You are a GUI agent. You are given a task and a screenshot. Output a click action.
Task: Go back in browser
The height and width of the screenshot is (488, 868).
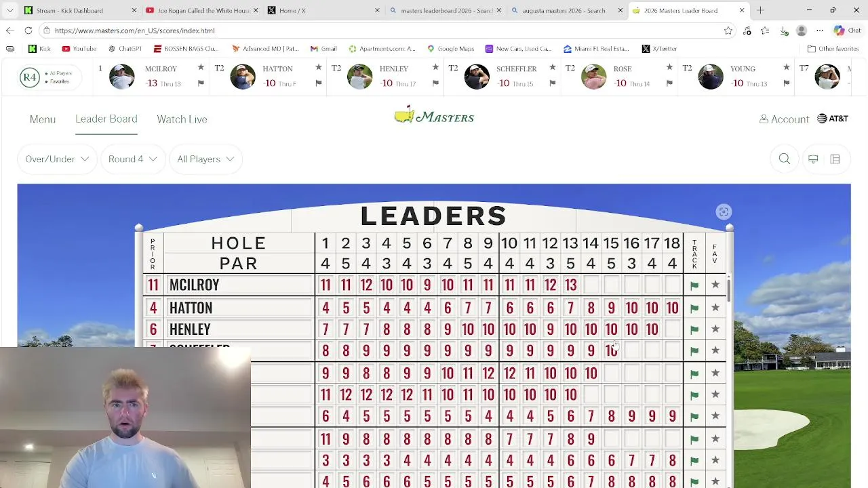point(9,30)
